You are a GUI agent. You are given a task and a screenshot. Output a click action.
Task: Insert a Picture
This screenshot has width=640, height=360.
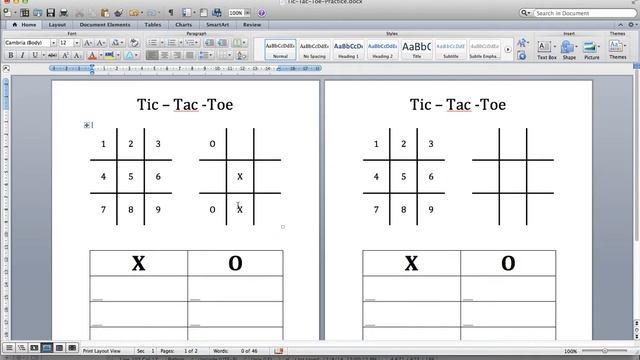click(x=591, y=50)
